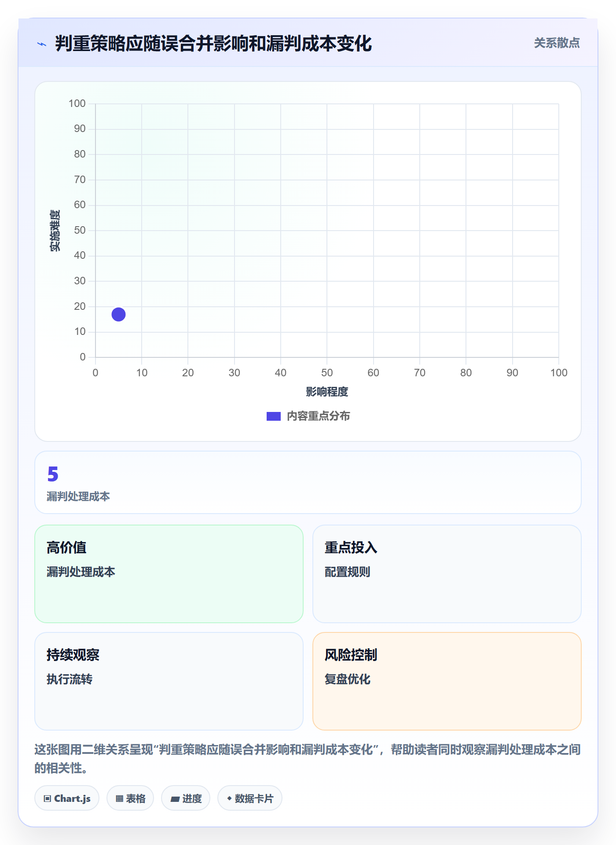Click the lightning bolt icon beside the title
616x845 pixels.
coord(42,44)
